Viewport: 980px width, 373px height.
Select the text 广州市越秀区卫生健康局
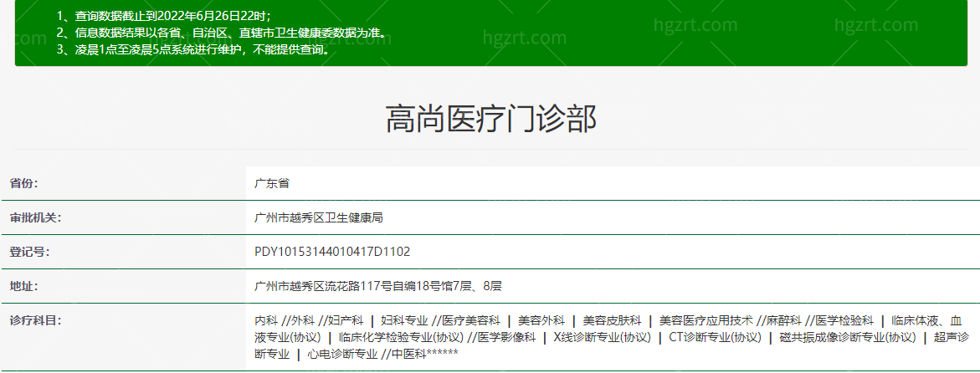pyautogui.click(x=319, y=217)
